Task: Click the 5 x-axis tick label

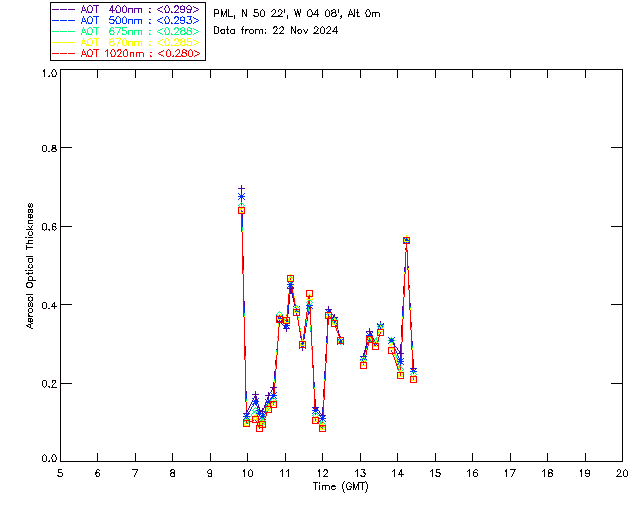Action: pyautogui.click(x=60, y=473)
